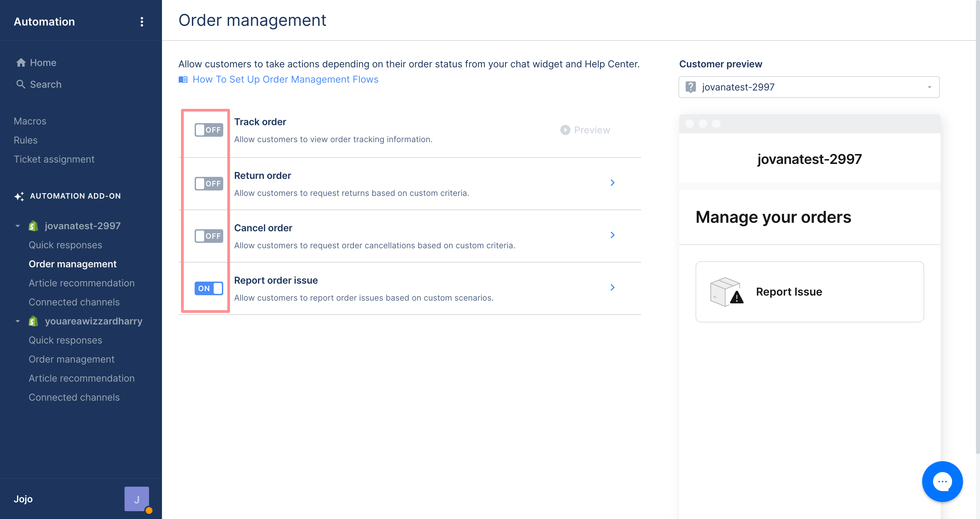Enable the Cancel order toggle

(209, 236)
